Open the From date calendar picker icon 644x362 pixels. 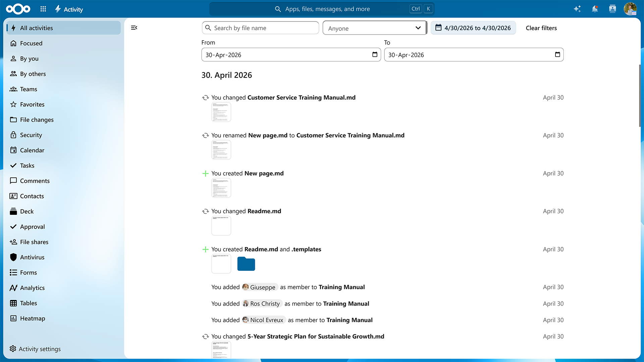point(375,55)
